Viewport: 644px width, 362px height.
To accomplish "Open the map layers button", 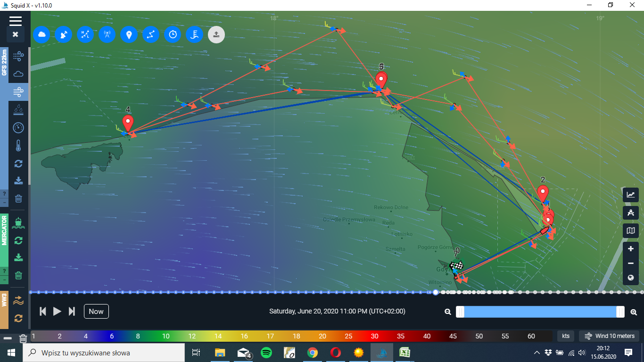I will point(631,230).
